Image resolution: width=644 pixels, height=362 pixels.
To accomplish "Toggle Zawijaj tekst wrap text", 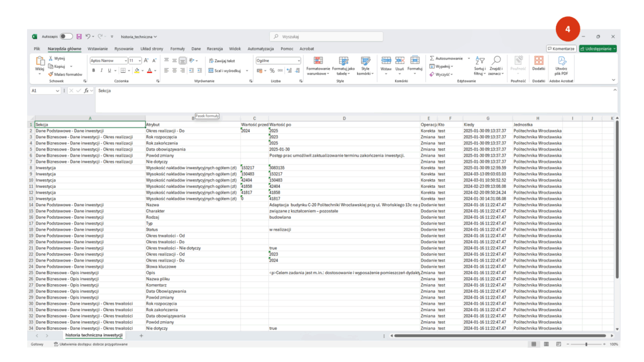I will click(x=222, y=61).
